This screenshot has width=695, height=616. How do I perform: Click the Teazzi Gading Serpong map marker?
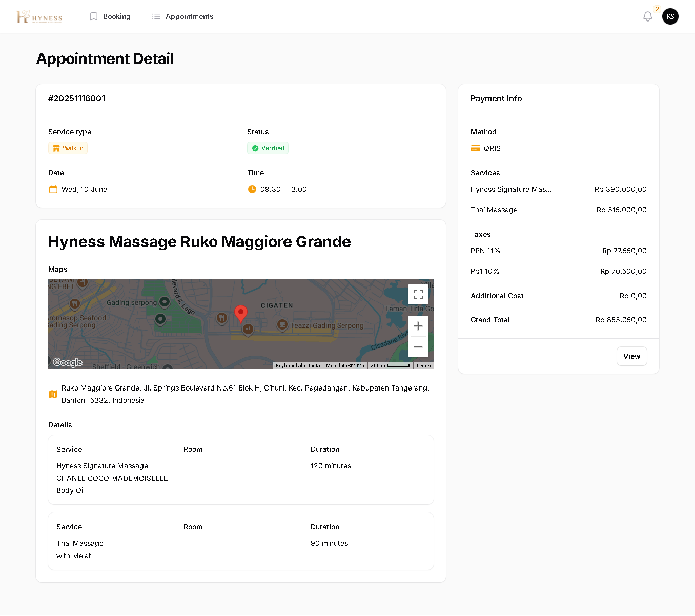[282, 324]
